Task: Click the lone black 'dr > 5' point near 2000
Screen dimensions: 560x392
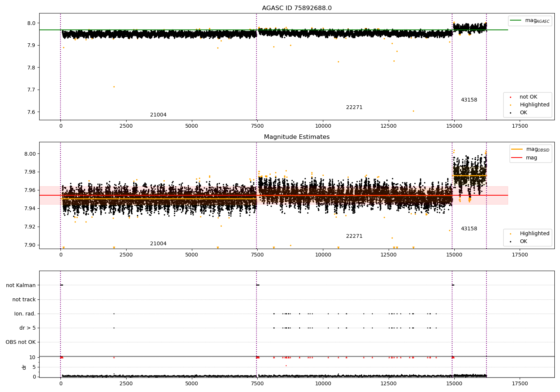Action: pyautogui.click(x=114, y=328)
